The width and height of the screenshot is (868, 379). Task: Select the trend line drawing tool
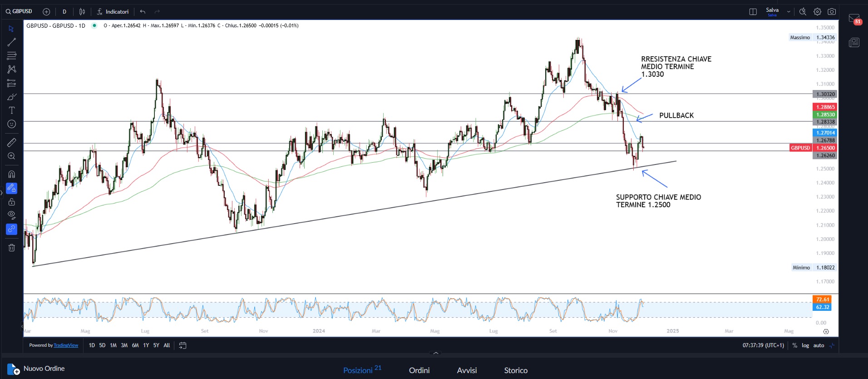click(12, 42)
